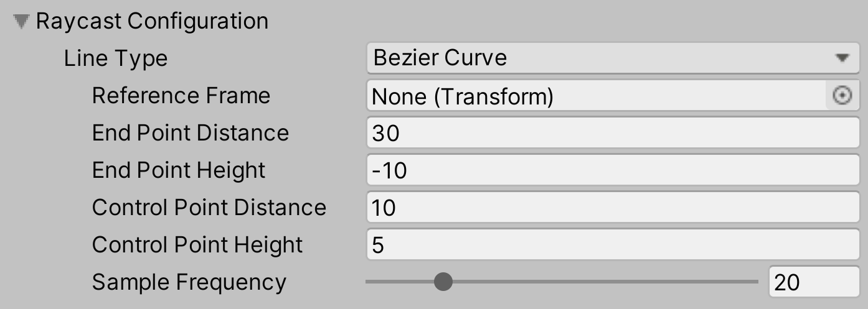Open the Reference Frame object picker

[842, 96]
